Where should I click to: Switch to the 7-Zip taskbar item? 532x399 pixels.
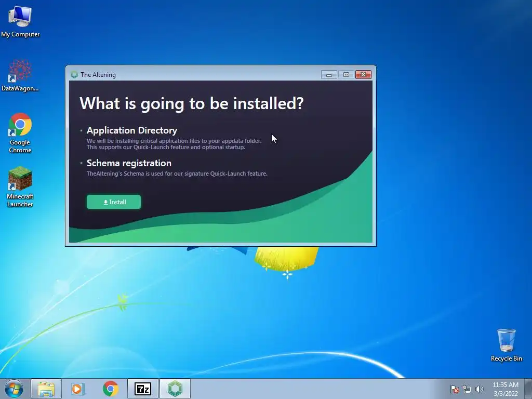click(142, 389)
